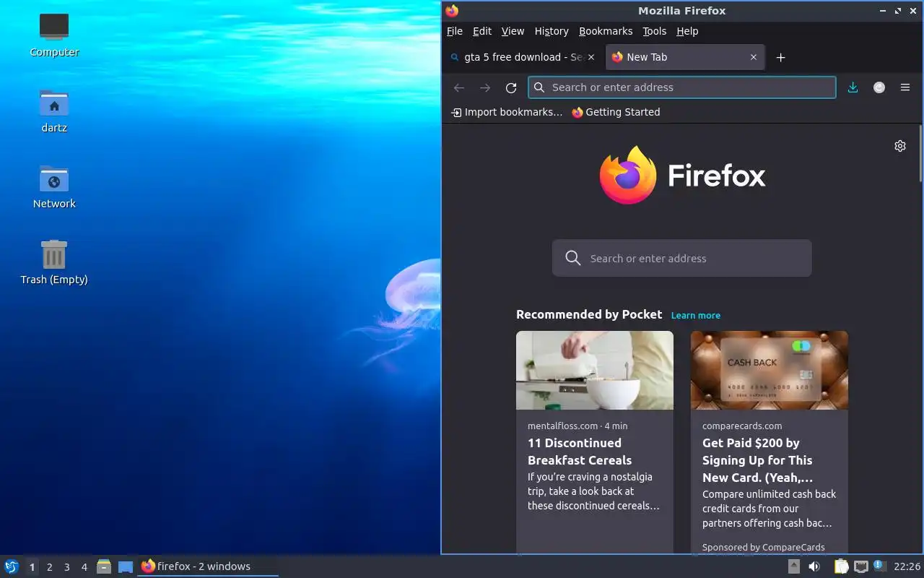
Task: Open the taskbar start menu bird icon
Action: [x=12, y=566]
